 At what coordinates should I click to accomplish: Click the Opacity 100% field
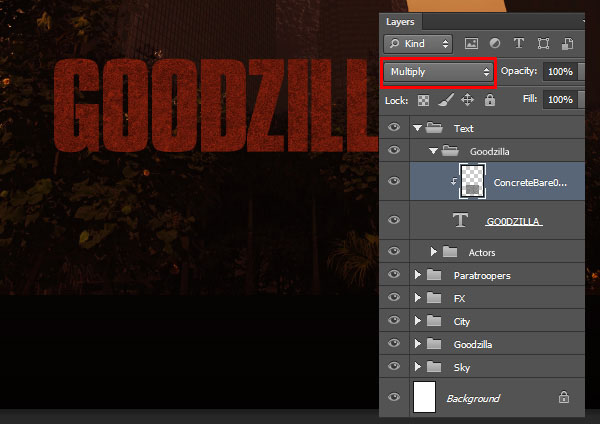(x=560, y=72)
